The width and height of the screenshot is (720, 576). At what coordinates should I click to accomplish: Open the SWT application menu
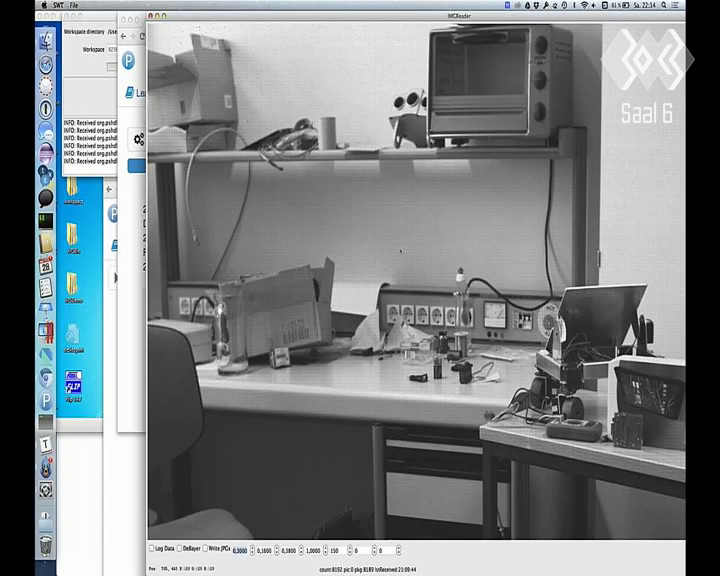58,6
